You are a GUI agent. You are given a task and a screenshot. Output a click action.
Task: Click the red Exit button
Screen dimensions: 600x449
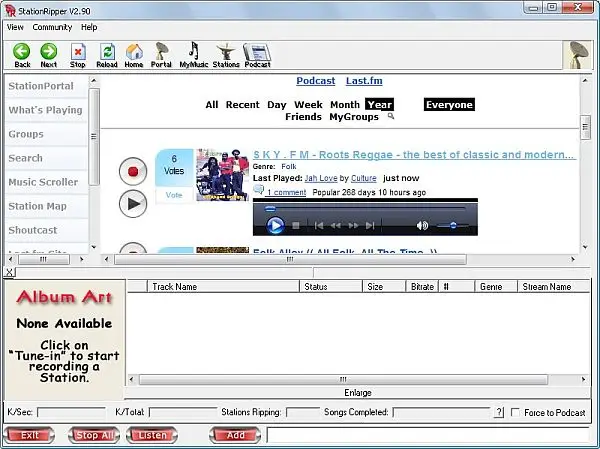click(x=29, y=435)
